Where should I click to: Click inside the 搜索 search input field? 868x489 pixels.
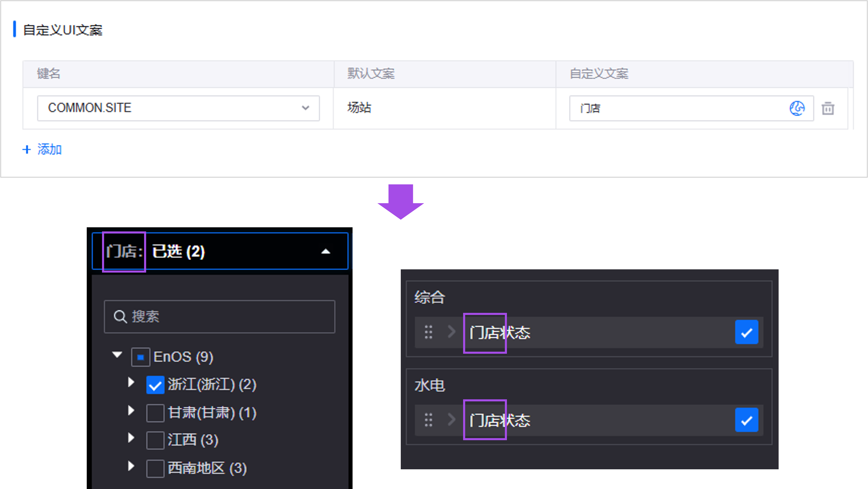[219, 316]
